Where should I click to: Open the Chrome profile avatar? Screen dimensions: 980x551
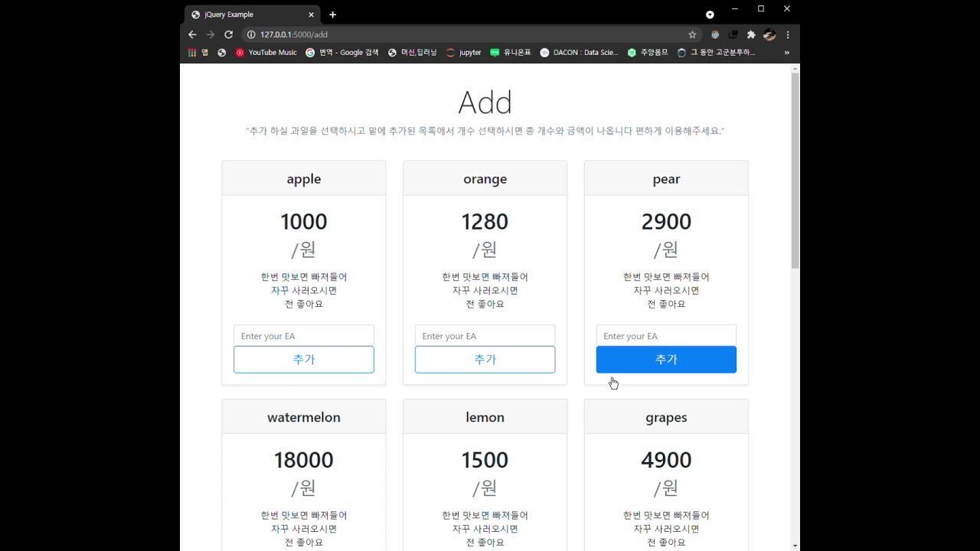click(769, 34)
